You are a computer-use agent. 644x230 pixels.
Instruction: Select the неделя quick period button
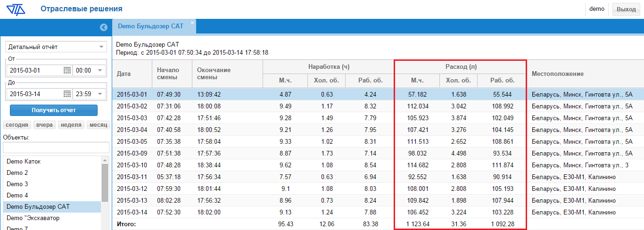pyautogui.click(x=71, y=125)
